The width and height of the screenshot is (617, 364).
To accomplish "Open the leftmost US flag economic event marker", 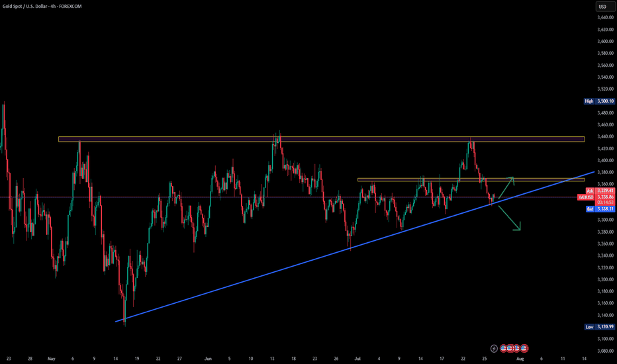I will [503, 348].
